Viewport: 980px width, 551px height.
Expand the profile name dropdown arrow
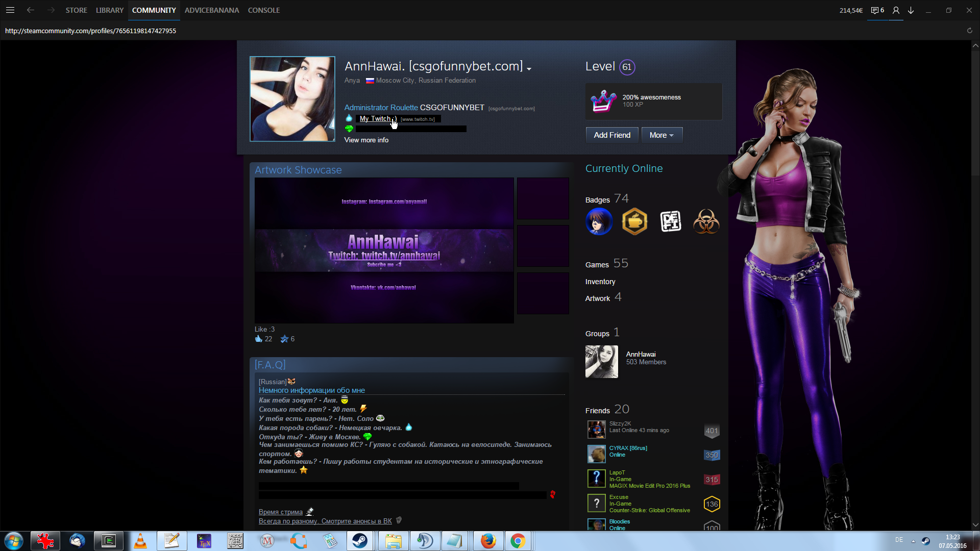pyautogui.click(x=529, y=69)
